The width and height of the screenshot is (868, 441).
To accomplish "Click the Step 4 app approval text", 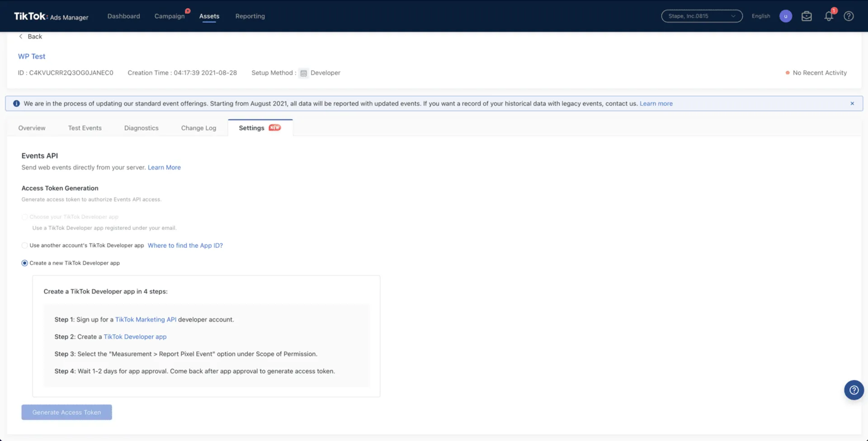I will pos(194,371).
